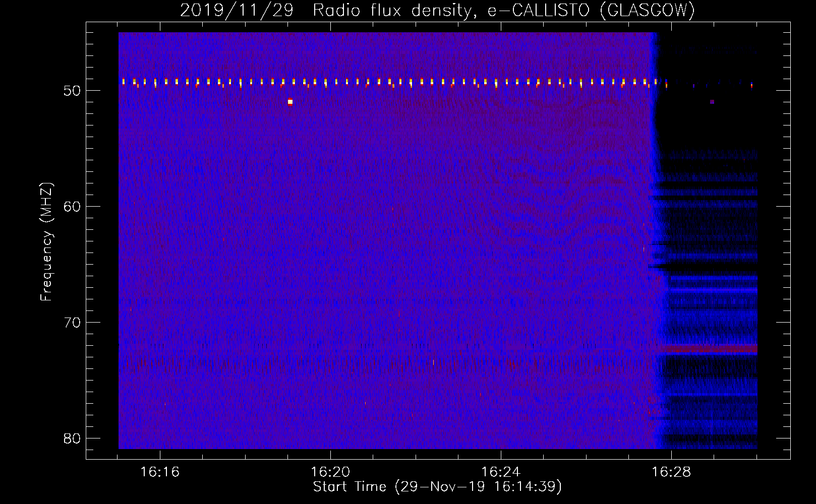Click the plot title '2019/11/29 Radio flux density'

click(x=329, y=10)
